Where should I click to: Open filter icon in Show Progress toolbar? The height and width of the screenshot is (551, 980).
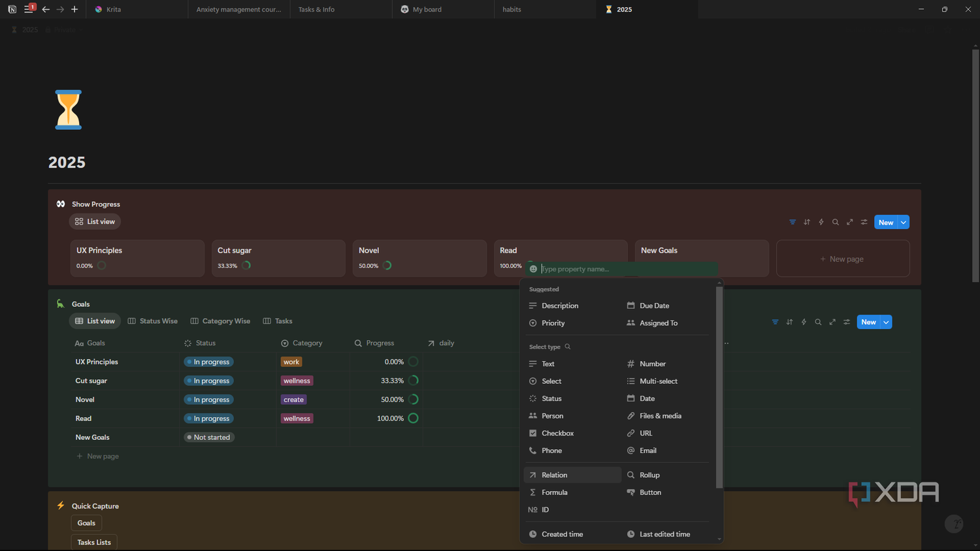(x=792, y=222)
